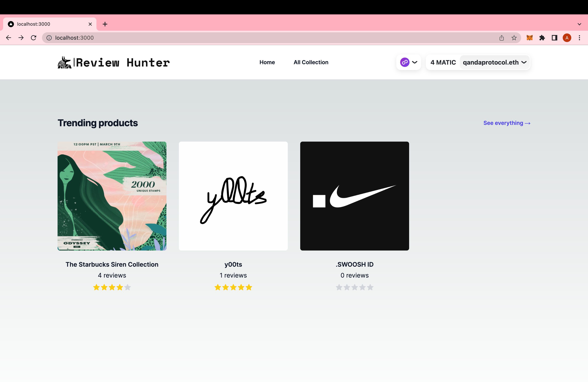This screenshot has width=588, height=382.
Task: Click .SWOOSH ID's third grey star
Action: point(354,287)
